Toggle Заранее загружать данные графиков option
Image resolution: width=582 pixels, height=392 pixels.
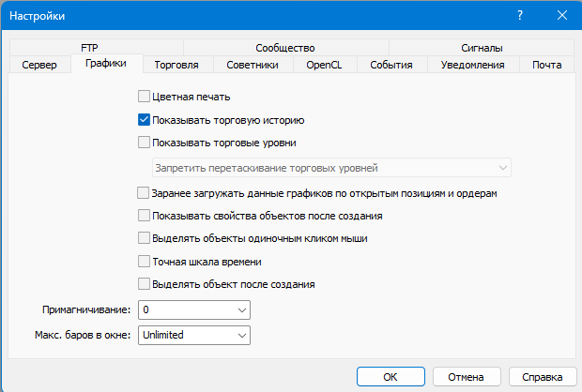pyautogui.click(x=144, y=193)
